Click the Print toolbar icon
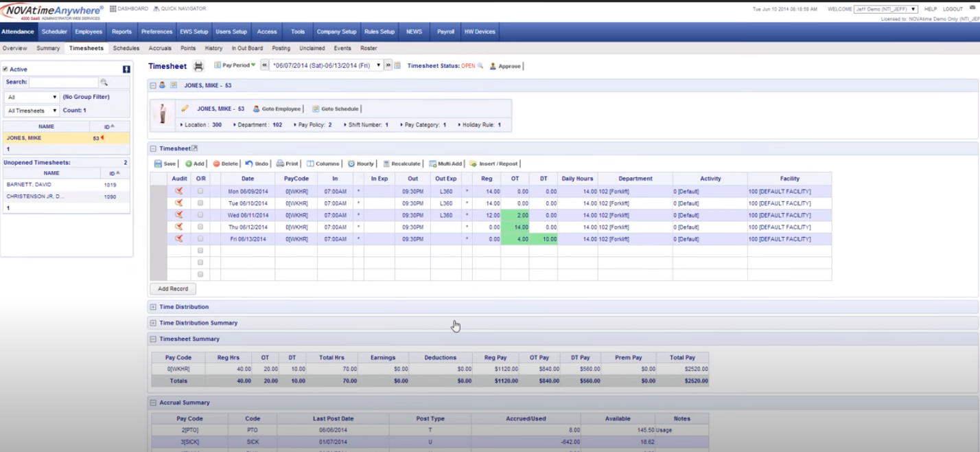980x452 pixels. click(280, 163)
